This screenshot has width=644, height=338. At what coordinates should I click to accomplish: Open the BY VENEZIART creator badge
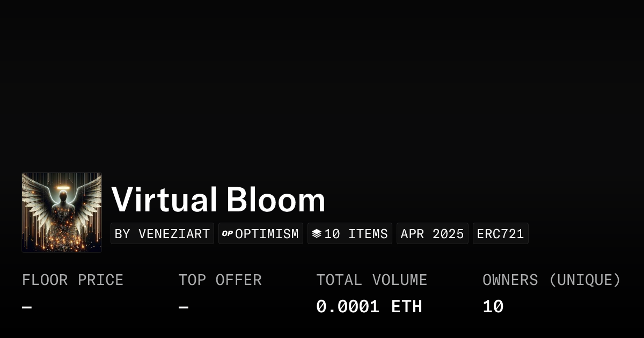tap(162, 234)
